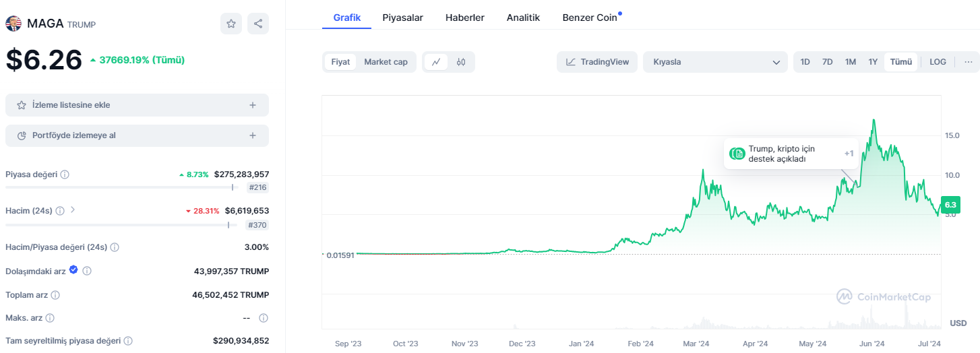Toggle LOG scale on chart
The image size is (980, 353).
[938, 62]
